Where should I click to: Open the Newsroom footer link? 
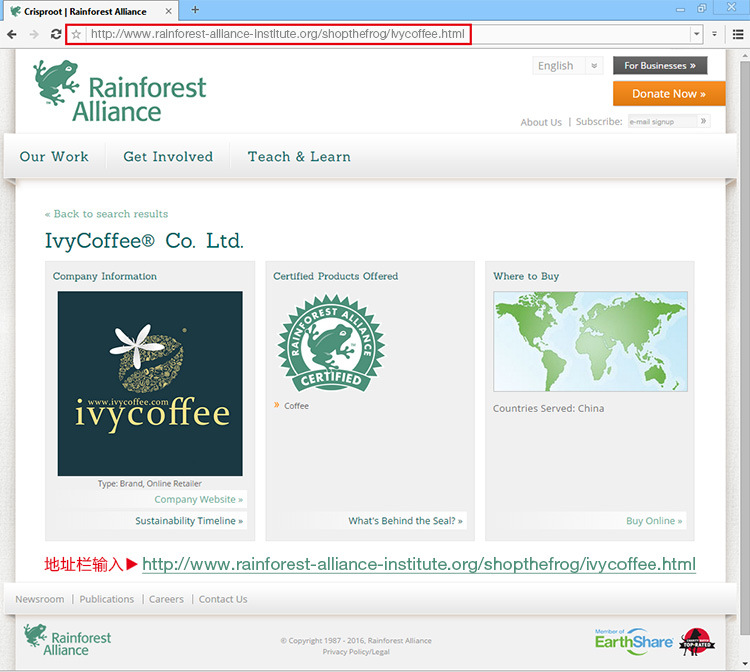(40, 599)
